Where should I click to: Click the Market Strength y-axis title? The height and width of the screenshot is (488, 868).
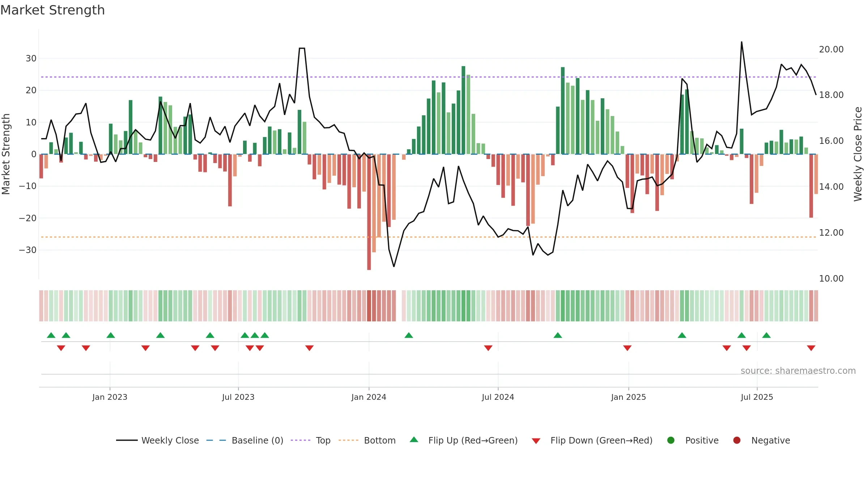[x=6, y=154]
